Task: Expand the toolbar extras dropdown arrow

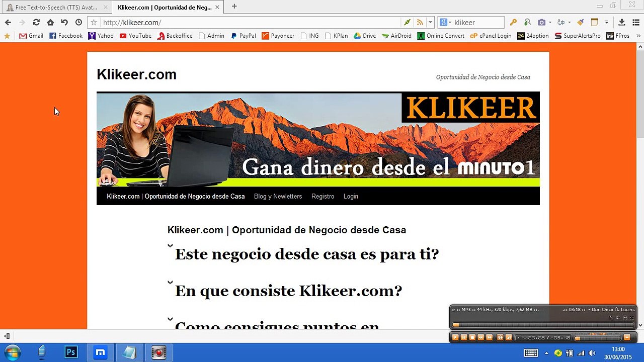Action: pyautogui.click(x=607, y=22)
